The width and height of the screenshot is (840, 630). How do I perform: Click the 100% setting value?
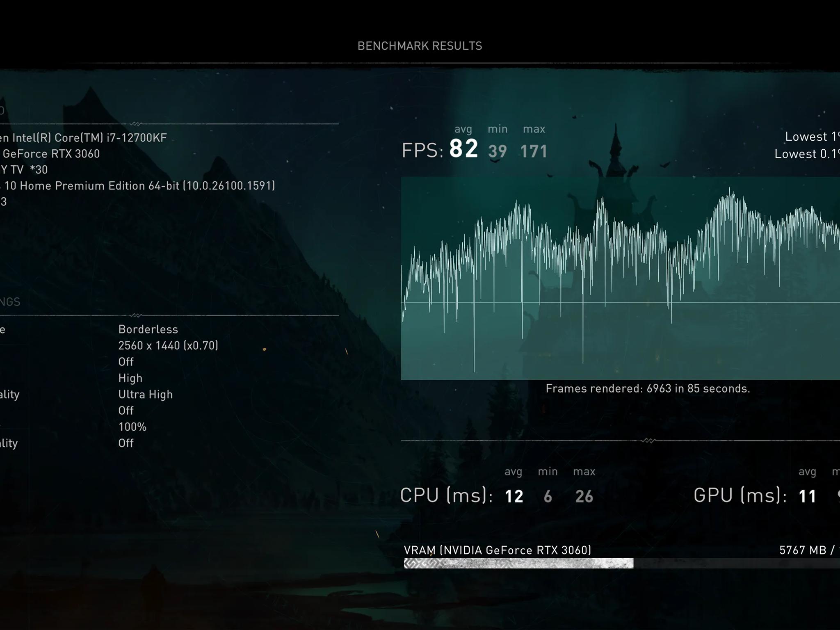(132, 427)
